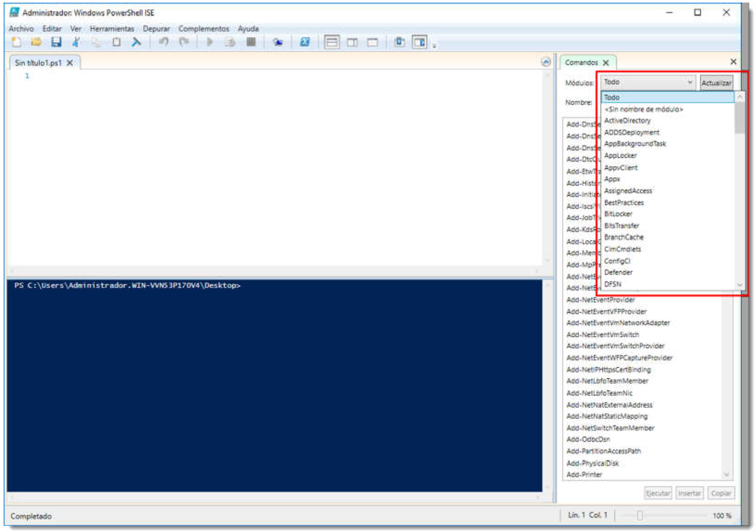The width and height of the screenshot is (756, 532).
Task: Click the Actualizar button
Action: pos(716,83)
